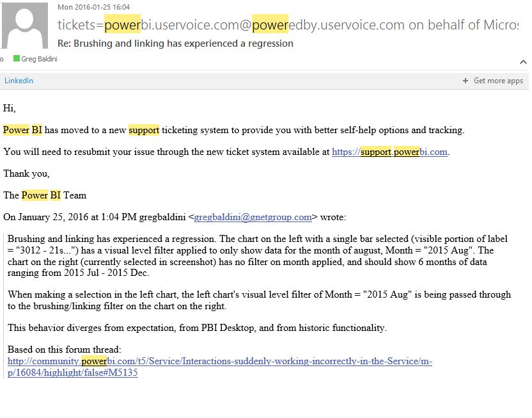Select the recipient name Greg Baldini
The image size is (532, 418).
point(39,59)
